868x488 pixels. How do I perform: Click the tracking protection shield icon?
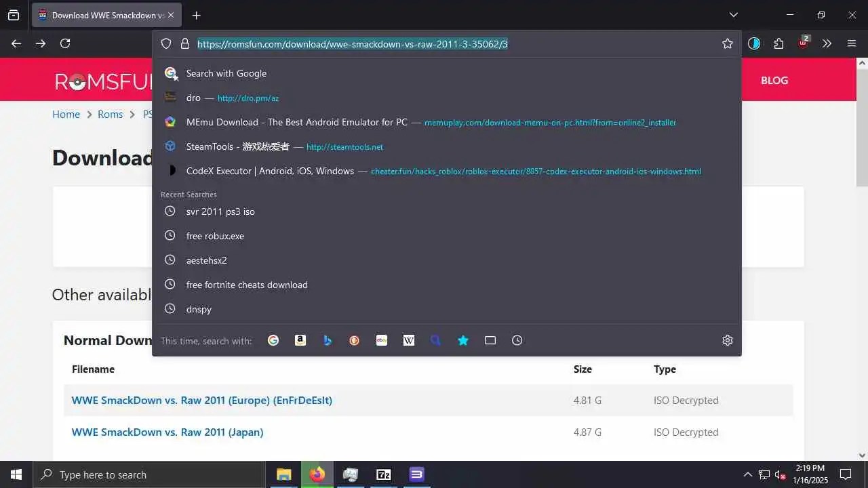[x=166, y=43]
